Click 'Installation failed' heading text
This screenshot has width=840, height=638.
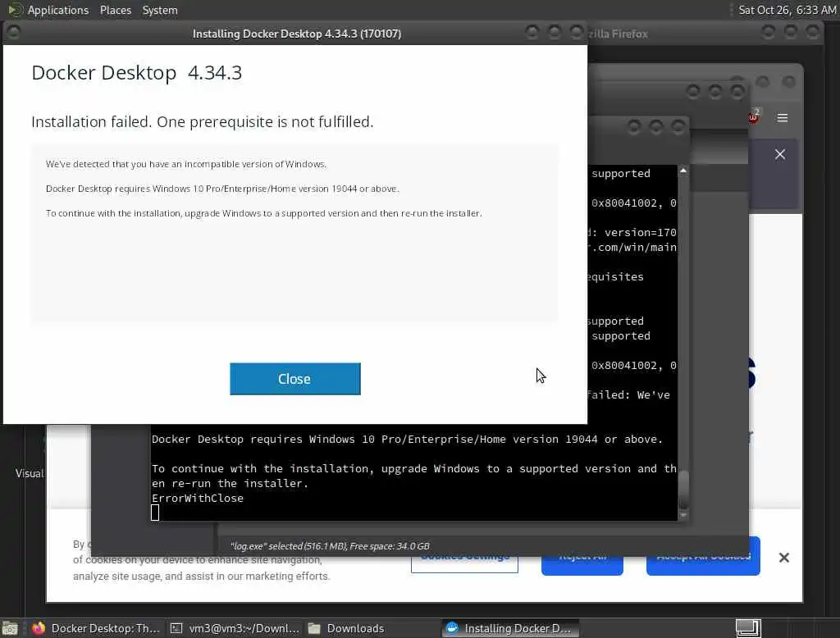(203, 122)
